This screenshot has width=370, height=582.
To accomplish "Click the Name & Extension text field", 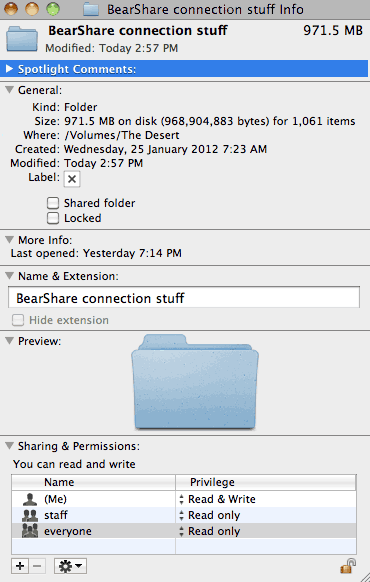I will [184, 298].
